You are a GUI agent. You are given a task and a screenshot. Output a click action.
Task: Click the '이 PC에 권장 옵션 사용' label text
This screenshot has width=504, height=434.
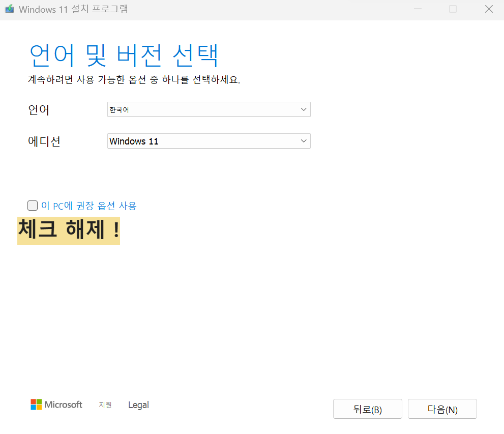tap(88, 206)
